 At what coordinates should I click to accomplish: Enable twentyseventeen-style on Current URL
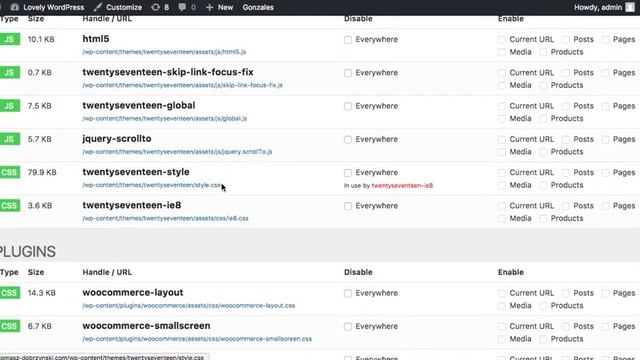(502, 173)
